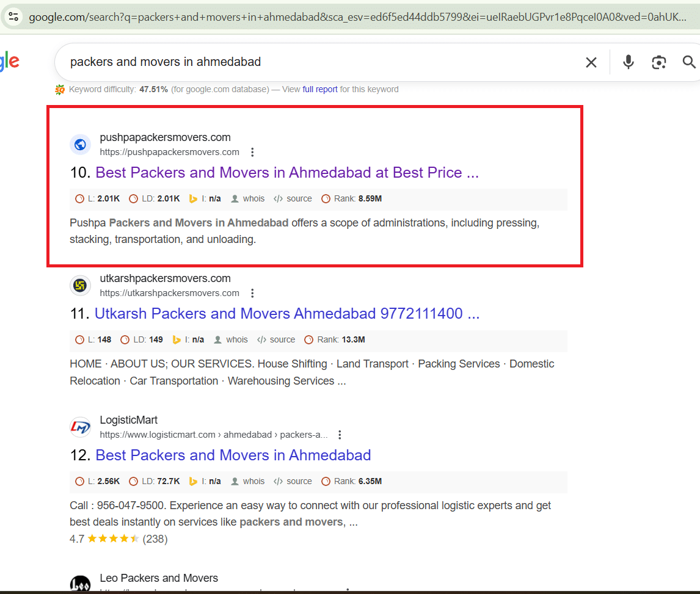Click the magnifying glass search icon
The width and height of the screenshot is (700, 594).
689,62
